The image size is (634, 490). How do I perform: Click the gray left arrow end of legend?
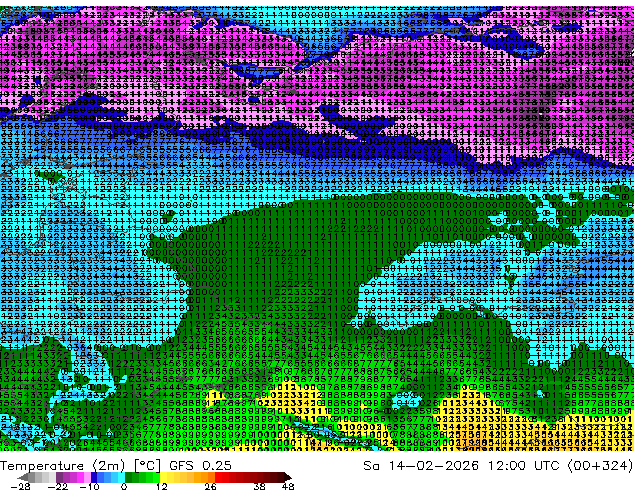pyautogui.click(x=23, y=477)
